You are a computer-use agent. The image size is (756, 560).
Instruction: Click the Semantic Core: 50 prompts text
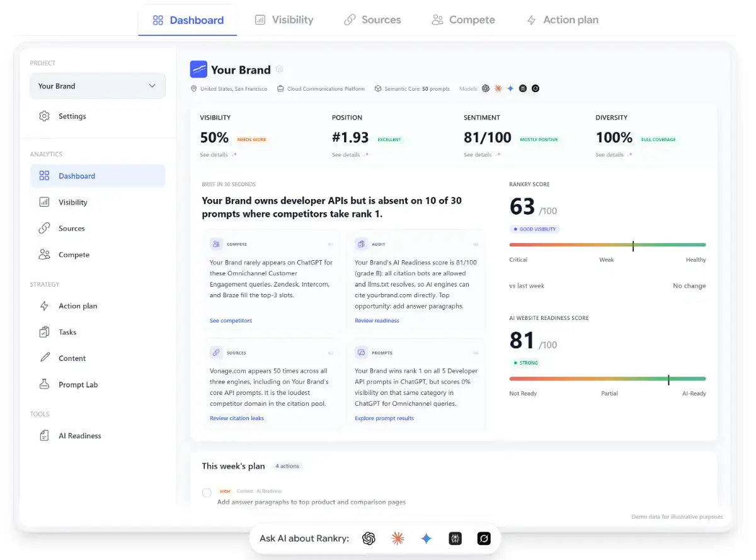tap(416, 89)
